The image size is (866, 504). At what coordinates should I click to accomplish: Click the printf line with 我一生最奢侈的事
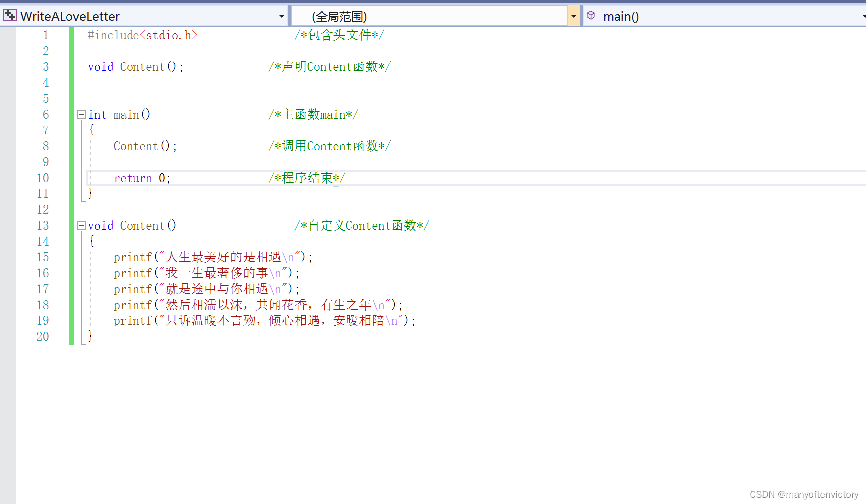point(206,273)
